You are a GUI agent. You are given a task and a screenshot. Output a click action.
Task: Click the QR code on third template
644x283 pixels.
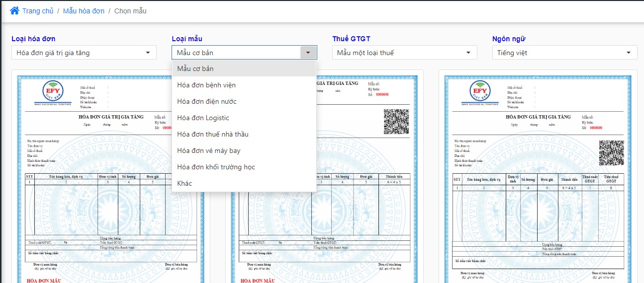tap(611, 153)
